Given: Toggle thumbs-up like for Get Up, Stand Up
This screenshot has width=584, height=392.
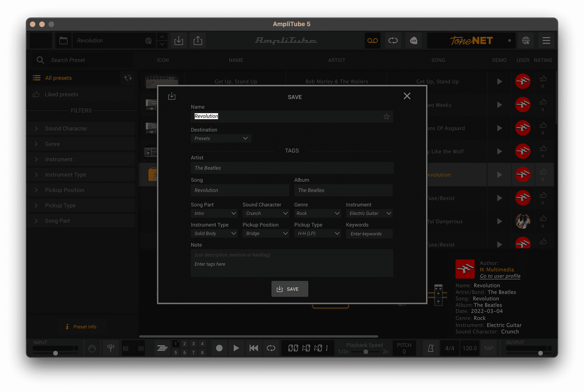Looking at the screenshot, I should click(542, 79).
